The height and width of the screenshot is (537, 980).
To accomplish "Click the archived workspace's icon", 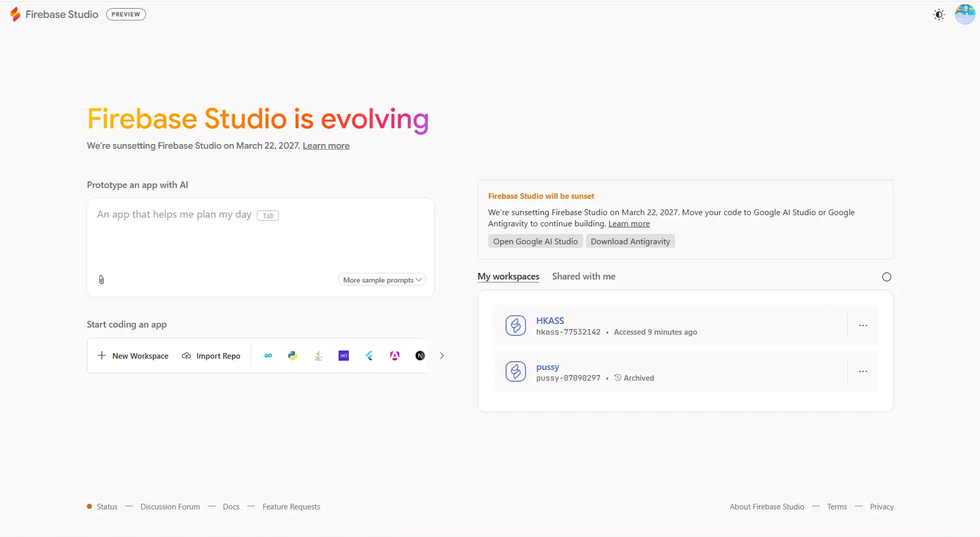I will click(x=516, y=371).
